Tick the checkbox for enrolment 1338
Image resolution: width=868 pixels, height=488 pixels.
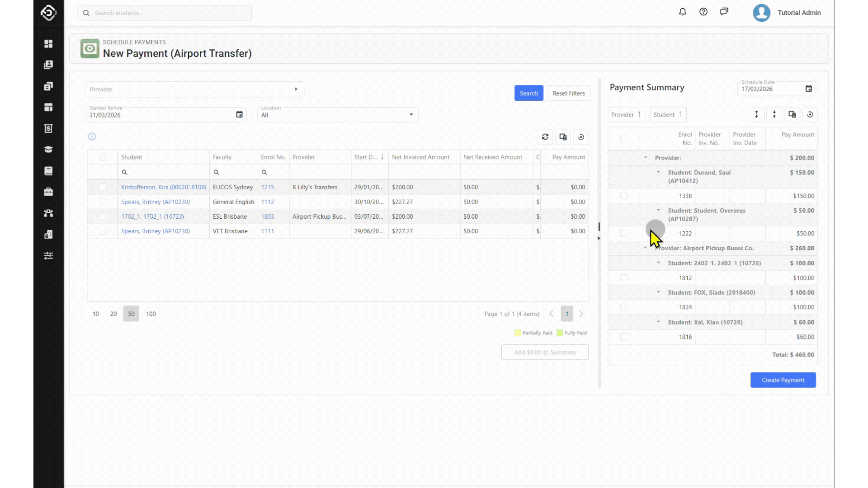tap(623, 196)
